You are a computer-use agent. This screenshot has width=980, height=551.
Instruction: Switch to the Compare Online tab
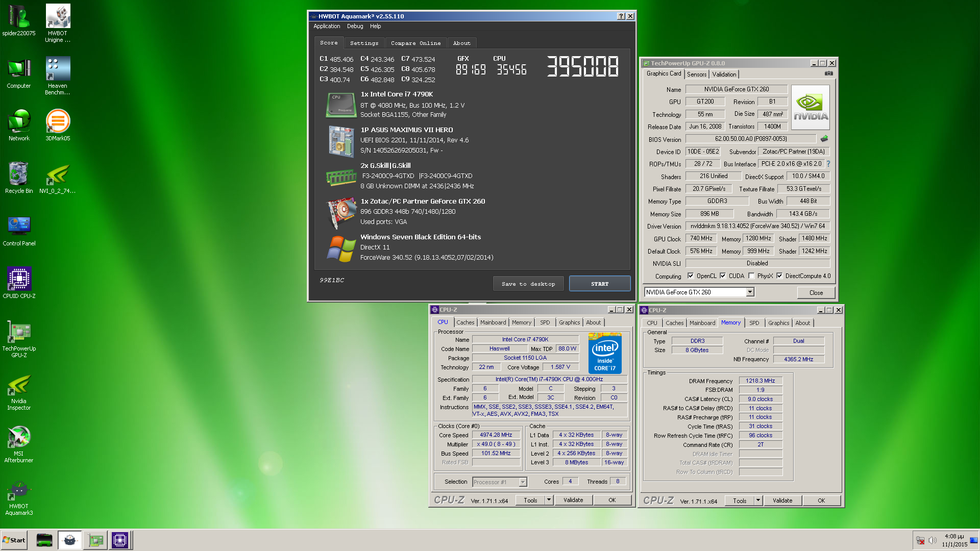coord(415,43)
